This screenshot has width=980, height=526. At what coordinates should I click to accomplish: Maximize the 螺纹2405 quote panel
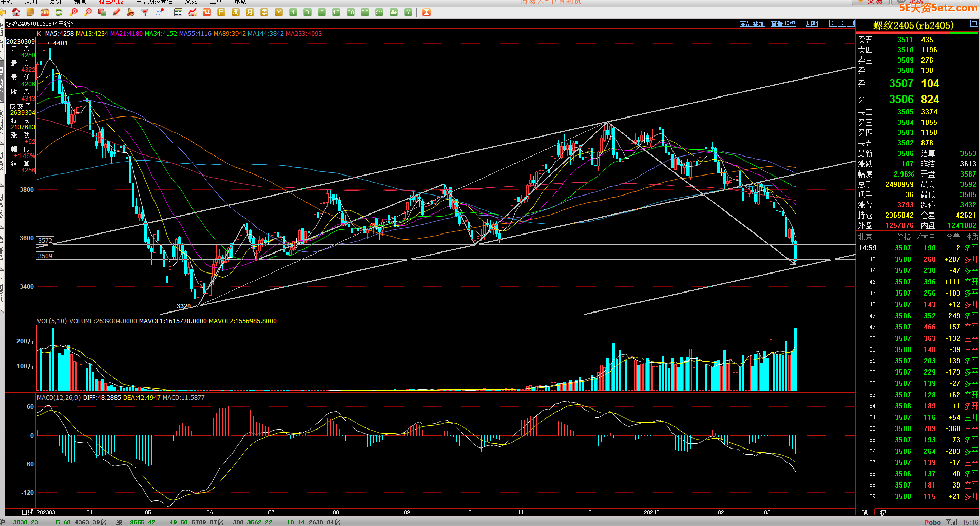point(974,24)
